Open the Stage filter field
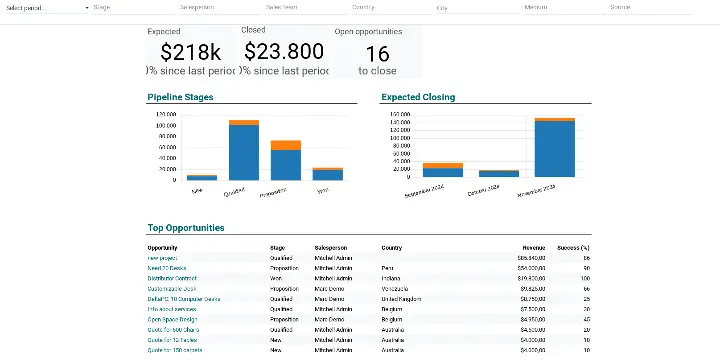Image resolution: width=720 pixels, height=362 pixels. point(133,8)
